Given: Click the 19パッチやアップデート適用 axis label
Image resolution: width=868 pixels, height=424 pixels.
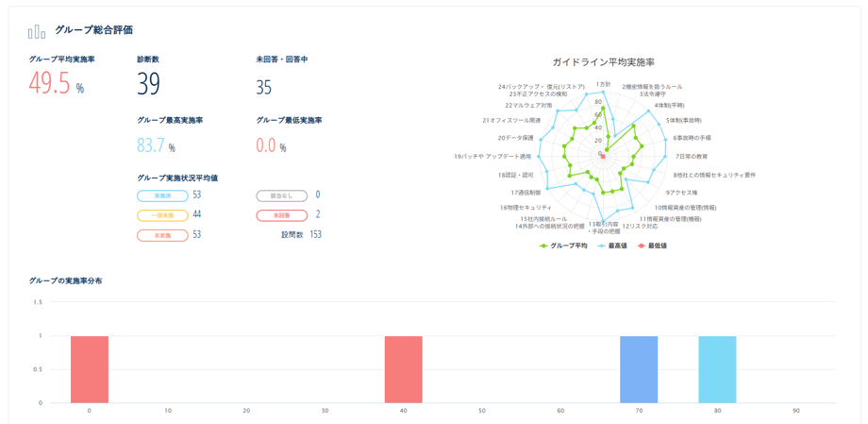Looking at the screenshot, I should tap(492, 156).
